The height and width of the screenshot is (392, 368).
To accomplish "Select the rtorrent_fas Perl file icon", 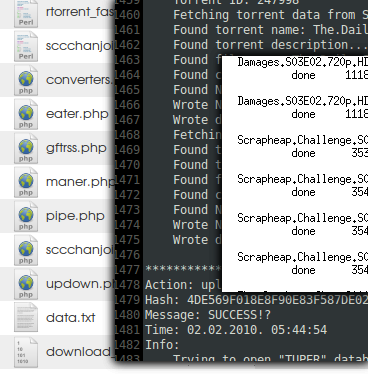I will tap(26, 13).
